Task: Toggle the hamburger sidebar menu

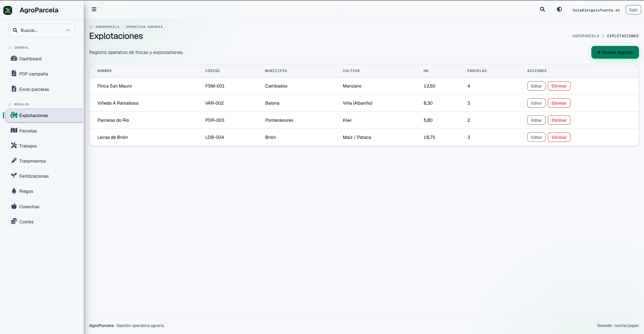Action: coord(94,9)
